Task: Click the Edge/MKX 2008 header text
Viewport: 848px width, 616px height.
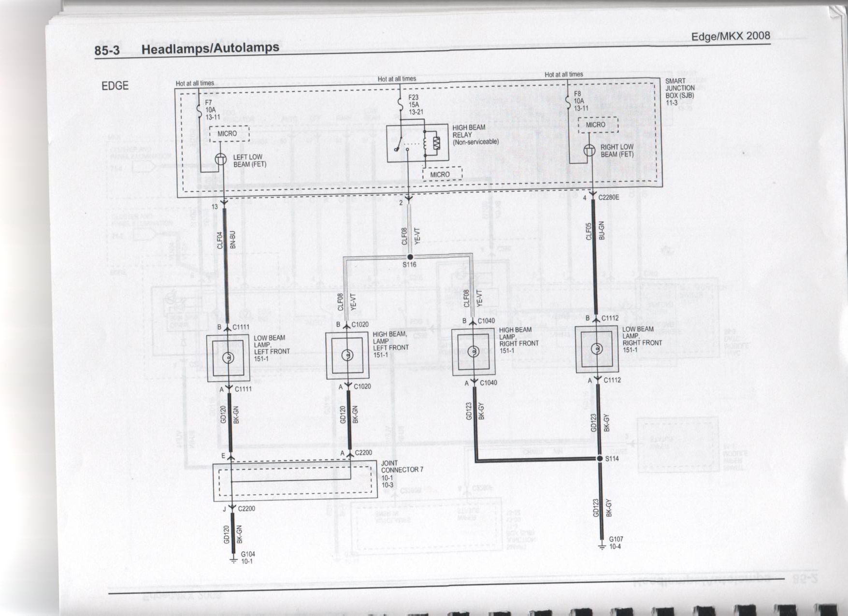Action: click(731, 36)
